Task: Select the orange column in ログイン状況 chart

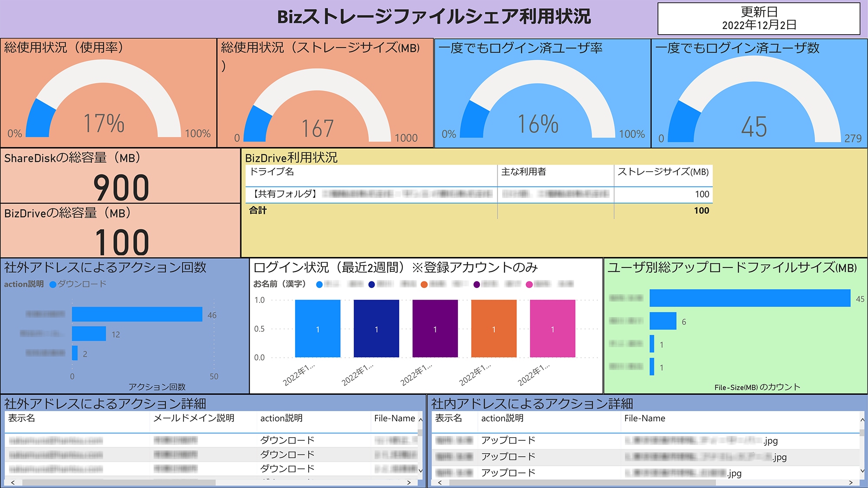Action: pos(494,329)
